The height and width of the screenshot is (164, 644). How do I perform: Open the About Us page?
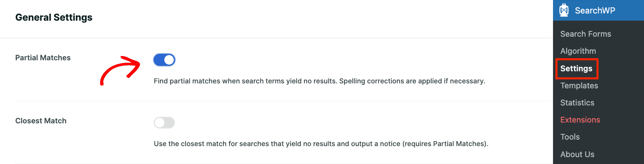tap(577, 154)
